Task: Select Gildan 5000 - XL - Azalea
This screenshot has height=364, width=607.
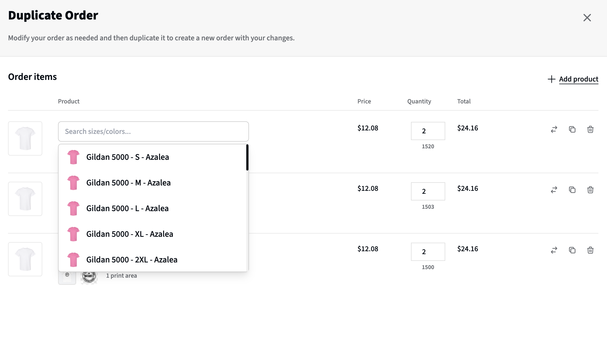Action: (x=130, y=234)
